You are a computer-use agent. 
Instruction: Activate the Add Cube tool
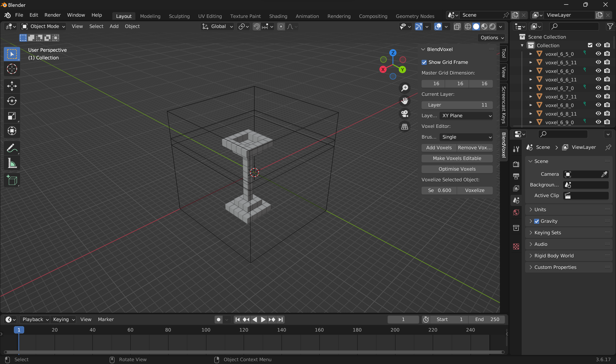[x=12, y=180]
